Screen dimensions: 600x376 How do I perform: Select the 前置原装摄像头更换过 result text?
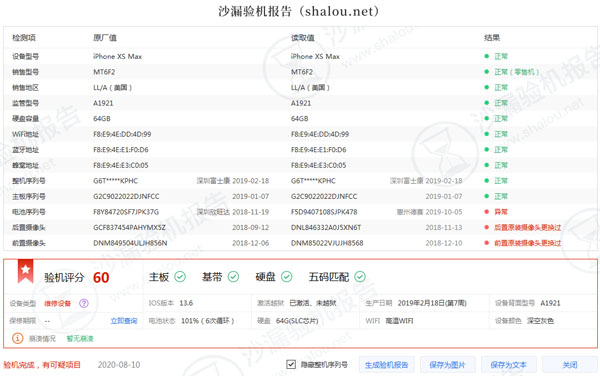(528, 243)
